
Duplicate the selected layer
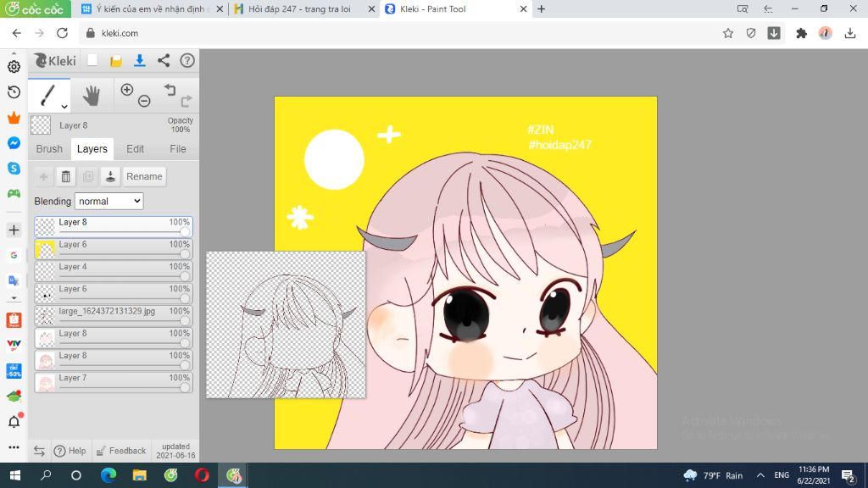[x=88, y=176]
